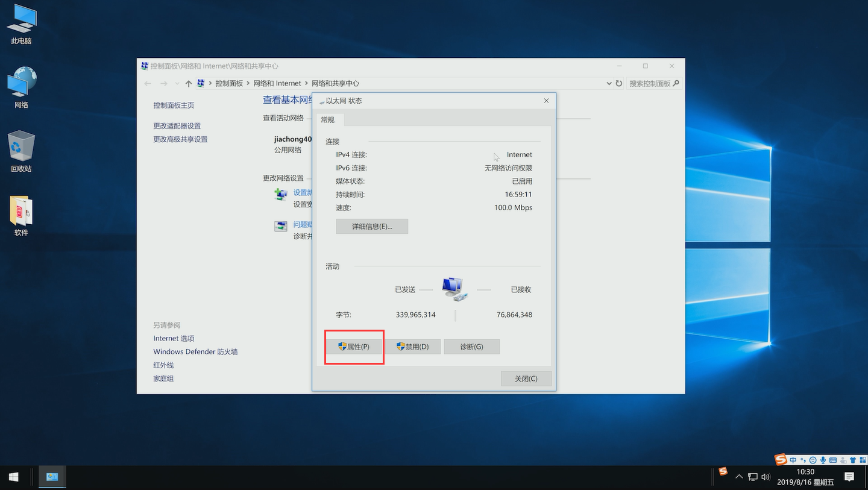Screen dimensions: 868x490
Task: Open the volume speaker tray icon
Action: (766, 477)
